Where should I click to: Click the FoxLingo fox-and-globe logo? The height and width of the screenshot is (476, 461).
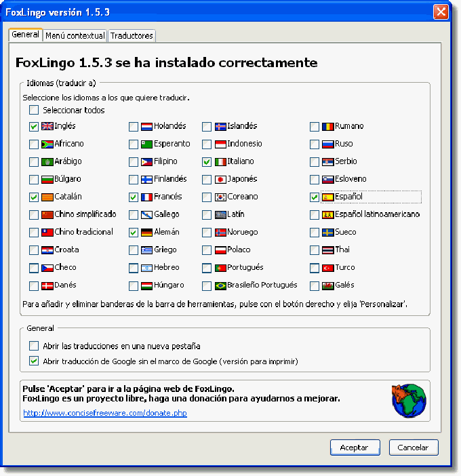point(409,401)
